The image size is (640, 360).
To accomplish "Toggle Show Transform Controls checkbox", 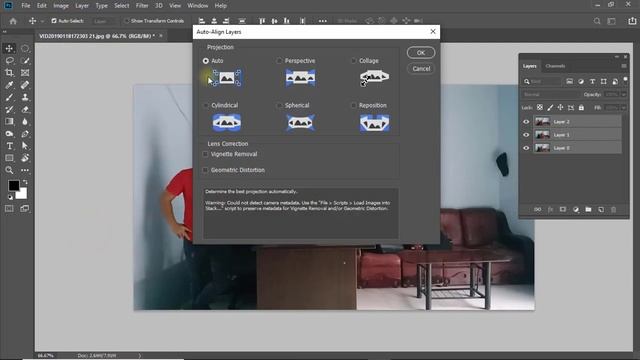I will [127, 21].
